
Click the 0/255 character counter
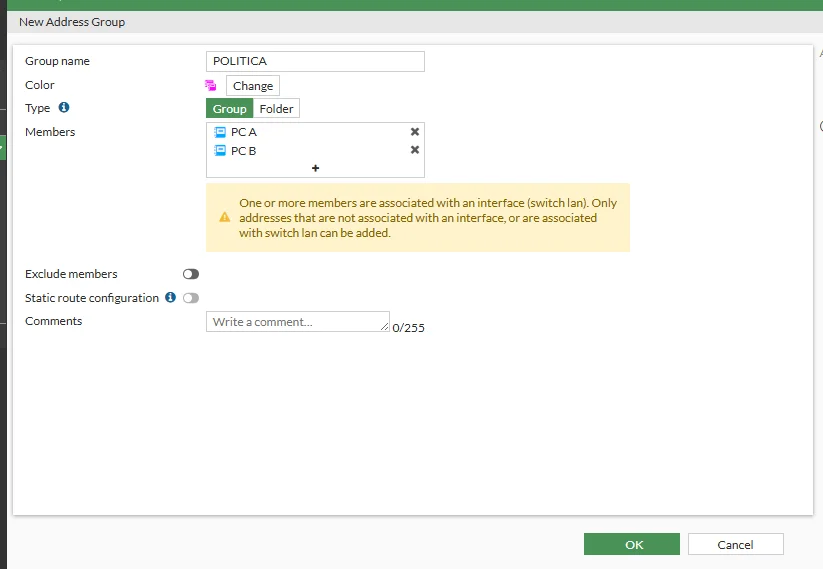click(408, 328)
